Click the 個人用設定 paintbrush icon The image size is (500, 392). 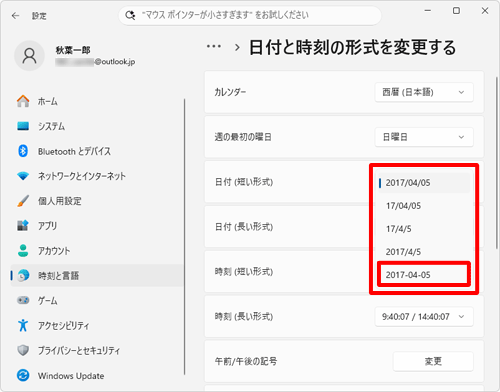[x=23, y=201]
